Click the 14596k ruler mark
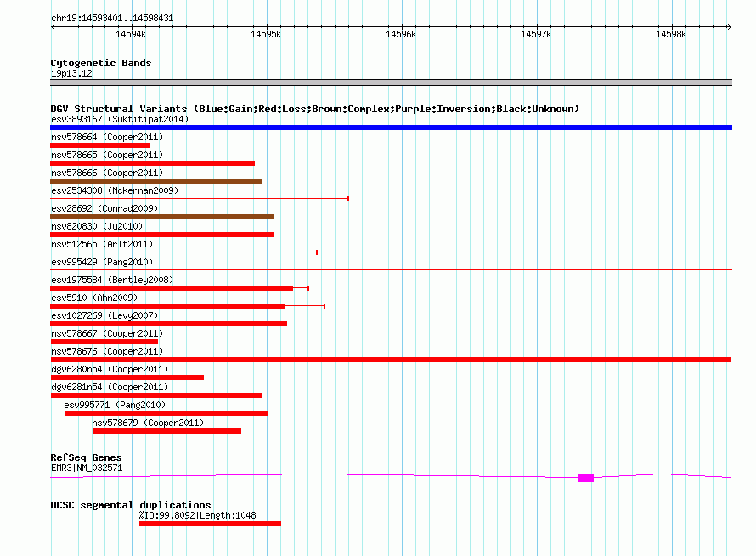The height and width of the screenshot is (556, 756). click(401, 34)
